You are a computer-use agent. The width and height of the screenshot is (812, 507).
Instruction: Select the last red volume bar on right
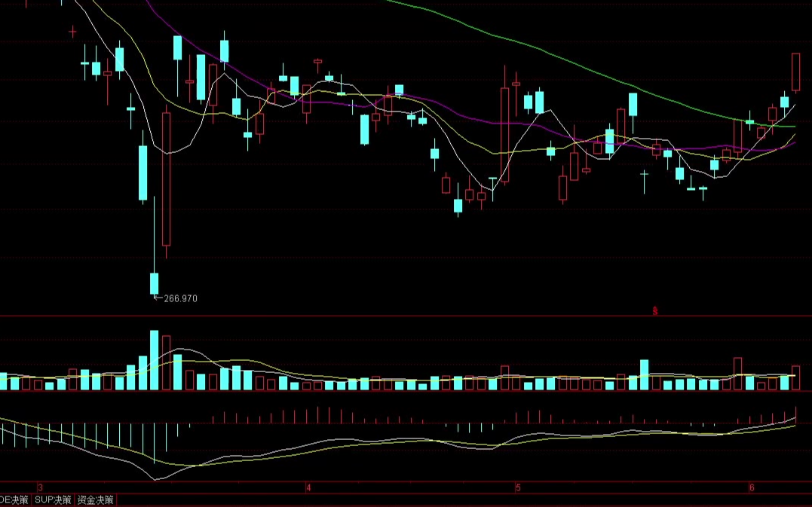click(x=795, y=377)
